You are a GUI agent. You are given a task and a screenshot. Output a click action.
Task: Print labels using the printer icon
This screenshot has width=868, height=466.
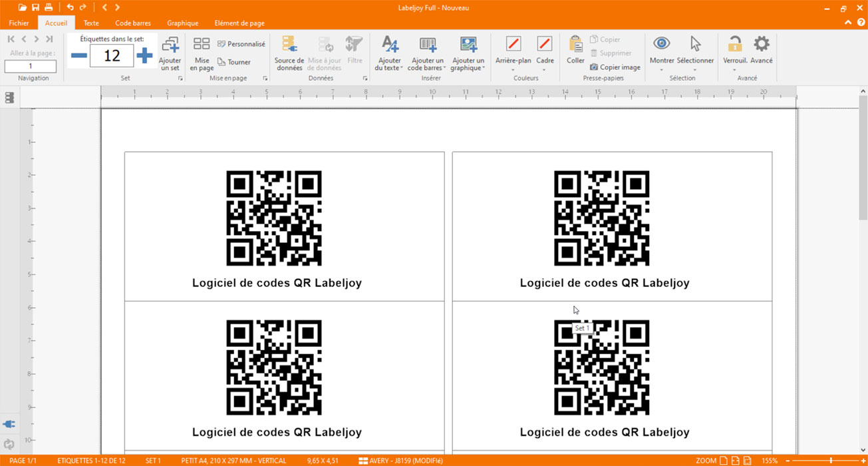coord(49,7)
